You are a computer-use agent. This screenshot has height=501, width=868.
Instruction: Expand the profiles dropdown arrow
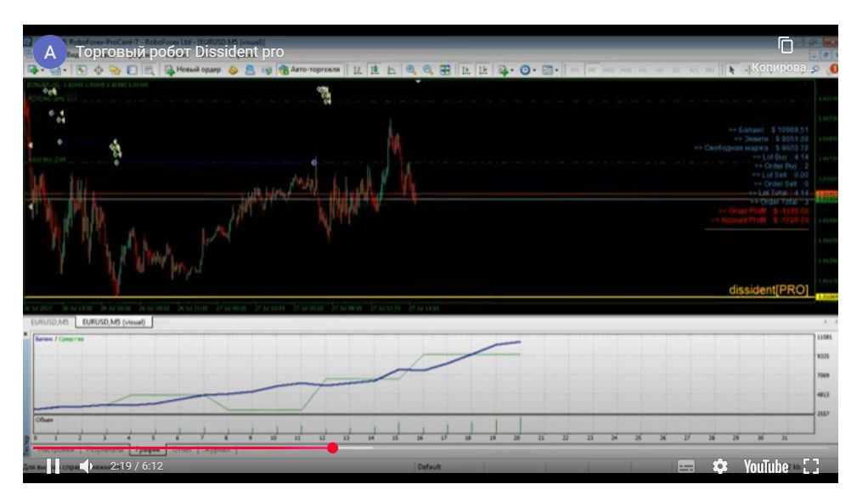65,70
